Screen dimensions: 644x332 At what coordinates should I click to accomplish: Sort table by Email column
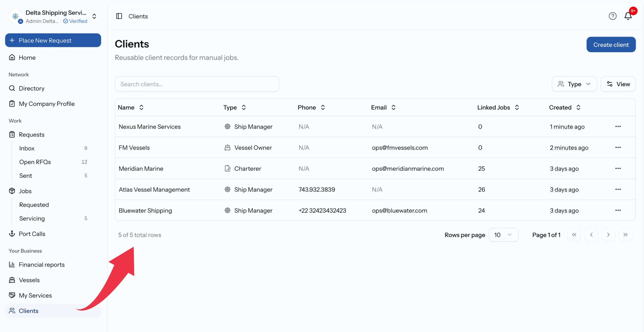(383, 107)
